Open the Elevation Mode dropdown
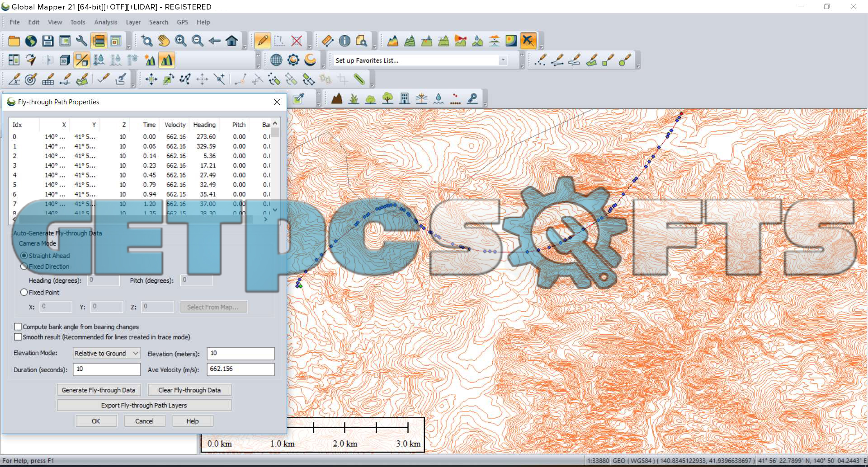Image resolution: width=868 pixels, height=467 pixels. point(107,353)
